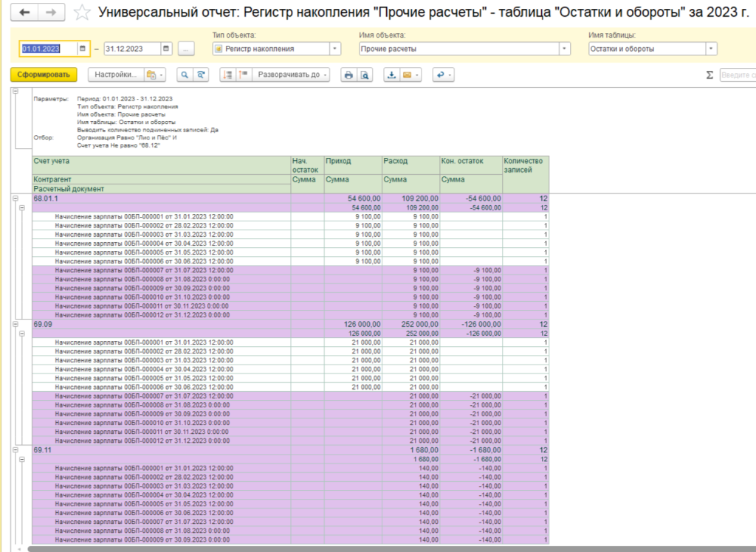This screenshot has width=756, height=552.
Task: Click the Остатки и обороты table name field
Action: [x=647, y=49]
